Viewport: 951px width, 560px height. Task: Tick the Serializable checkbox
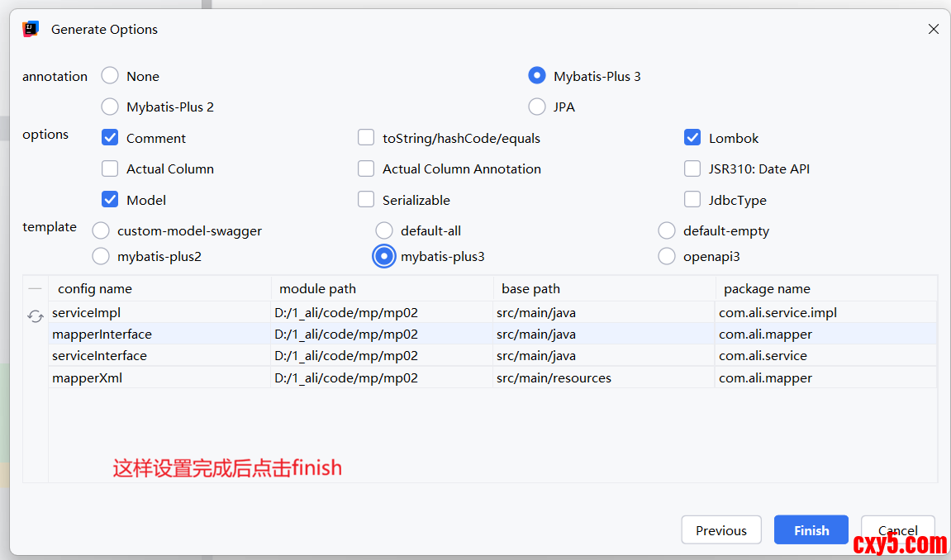[366, 200]
